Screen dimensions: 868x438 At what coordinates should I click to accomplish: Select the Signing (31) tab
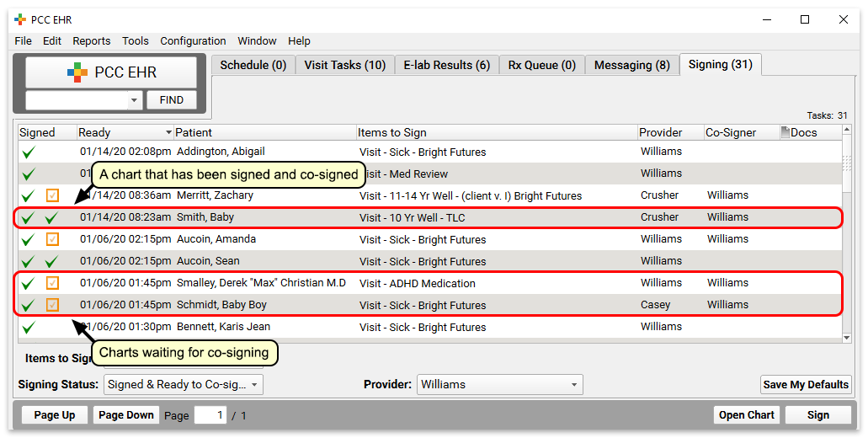(720, 64)
